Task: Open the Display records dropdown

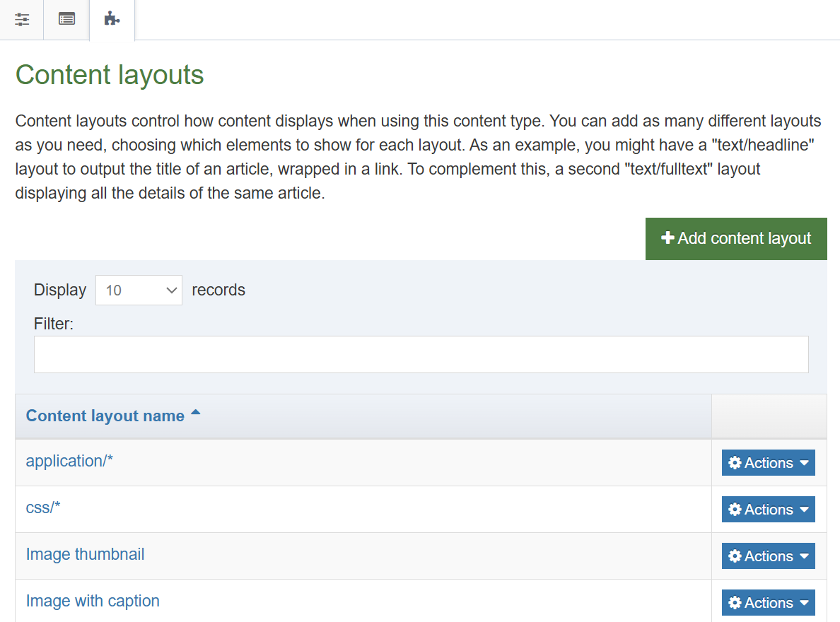Action: (139, 290)
